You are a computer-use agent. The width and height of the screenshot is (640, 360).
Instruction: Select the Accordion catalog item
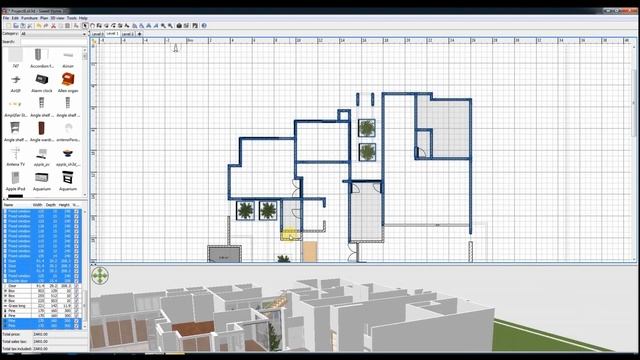tap(42, 58)
